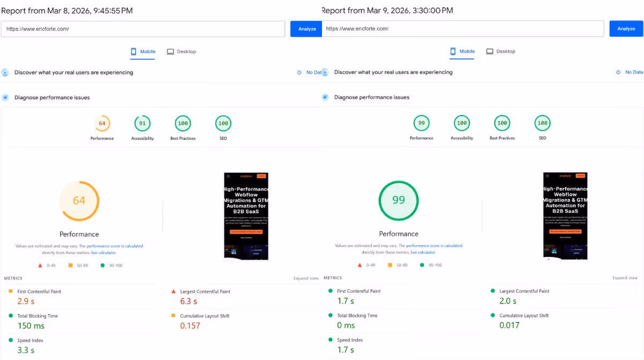Click the Largest Contentful Paint value 2.0 s
The height and width of the screenshot is (360, 644).
click(x=508, y=301)
